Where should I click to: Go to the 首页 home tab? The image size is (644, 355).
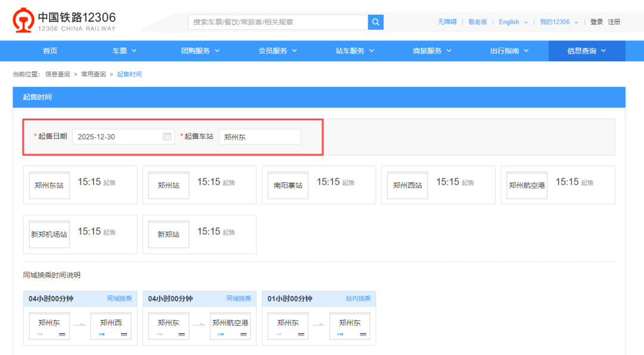point(50,51)
